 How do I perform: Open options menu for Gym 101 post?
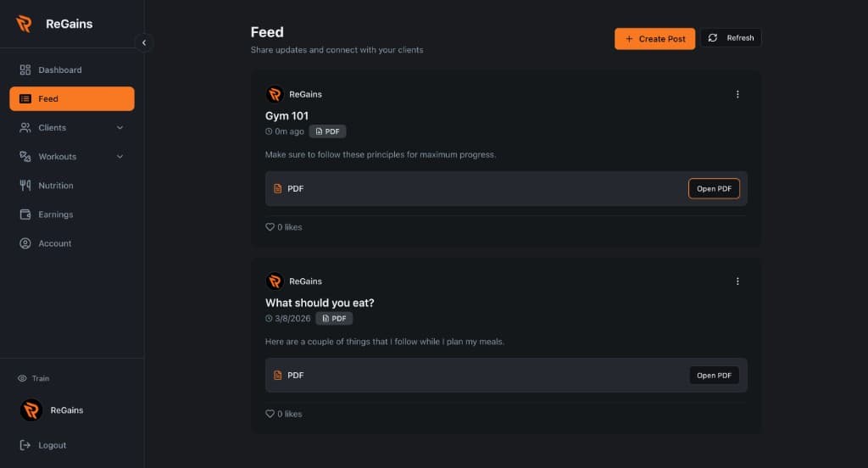click(x=737, y=94)
